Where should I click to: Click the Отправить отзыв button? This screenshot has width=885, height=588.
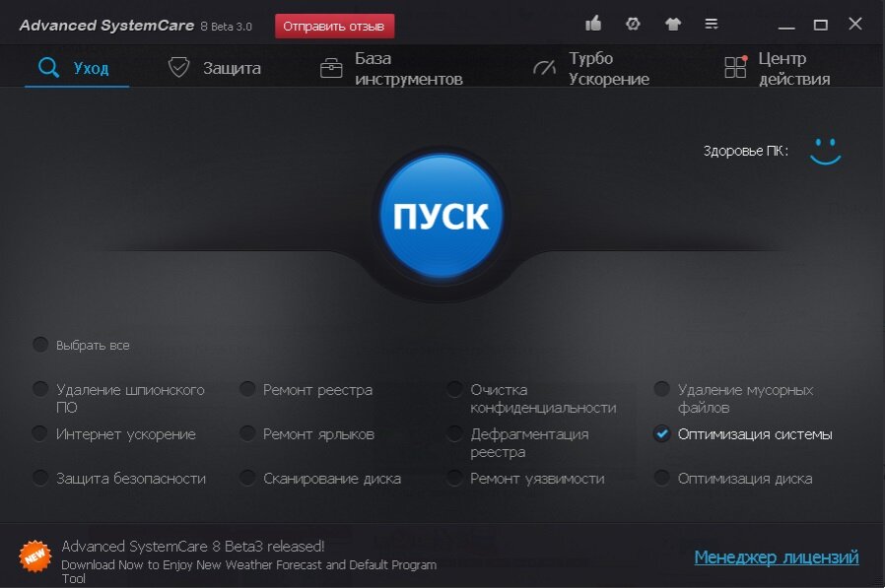pos(334,26)
